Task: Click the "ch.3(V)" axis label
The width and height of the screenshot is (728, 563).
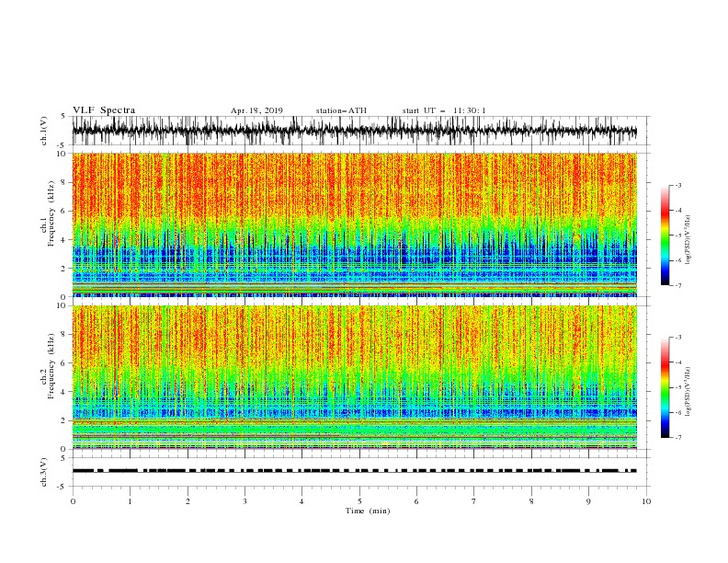Action: pos(44,472)
